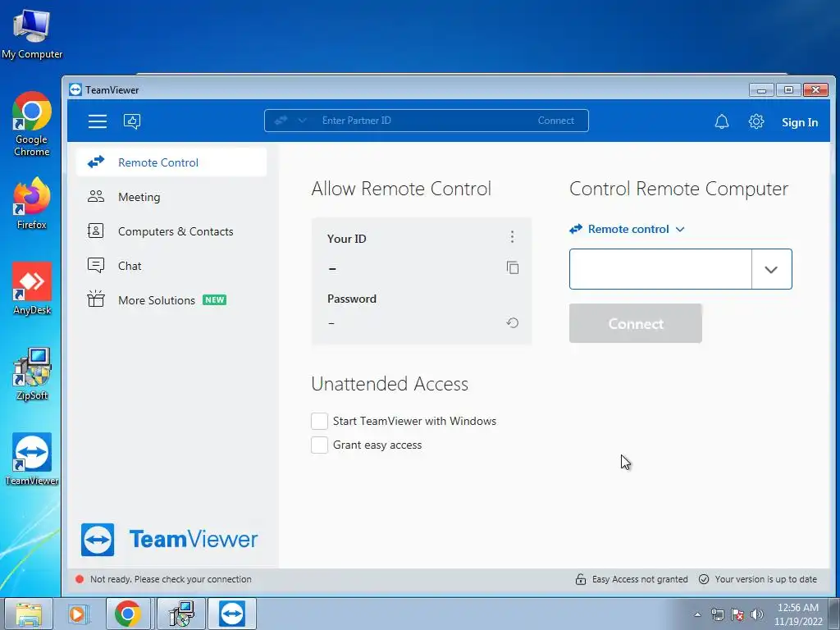Image resolution: width=840 pixels, height=630 pixels.
Task: Click 'Not ready. Please check your connection' text
Action: tap(171, 579)
